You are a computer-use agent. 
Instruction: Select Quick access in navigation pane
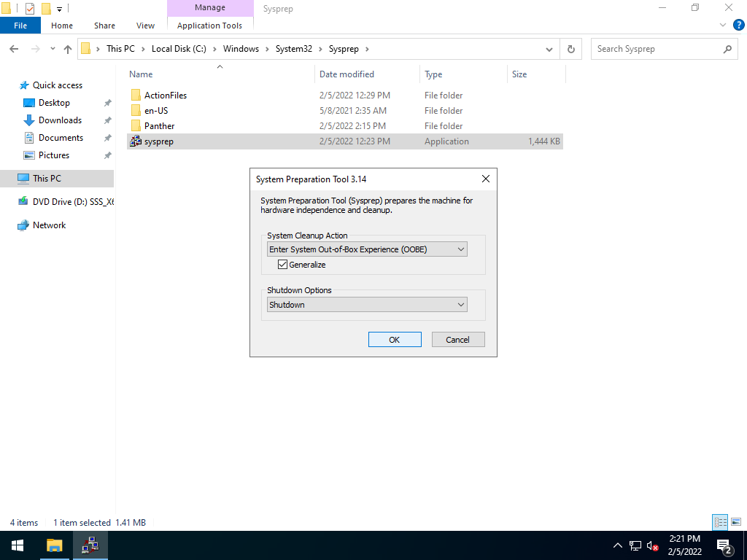click(57, 85)
